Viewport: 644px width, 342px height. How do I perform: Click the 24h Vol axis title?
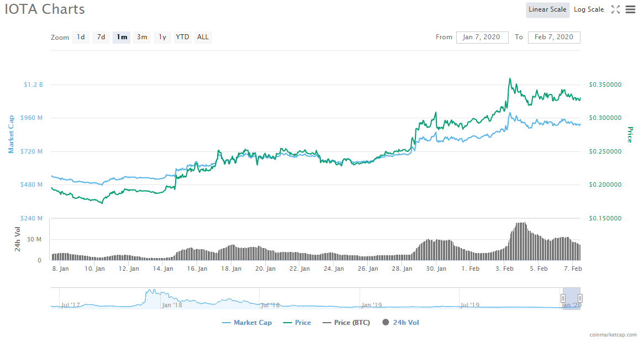tap(17, 239)
